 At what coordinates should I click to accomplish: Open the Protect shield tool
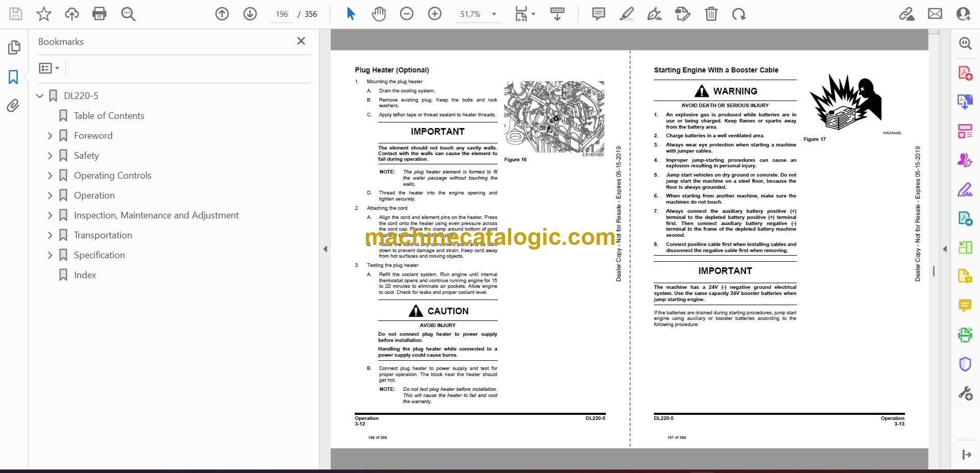pyautogui.click(x=965, y=364)
